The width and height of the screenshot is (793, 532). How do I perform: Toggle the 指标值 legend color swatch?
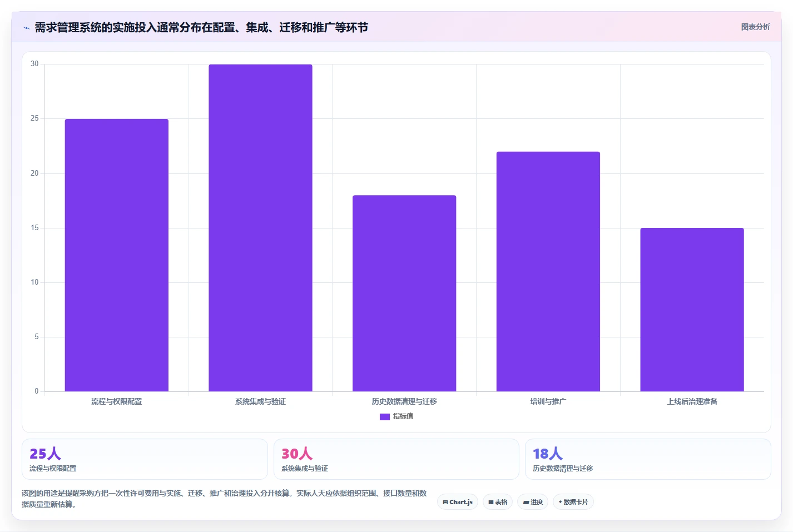(385, 416)
